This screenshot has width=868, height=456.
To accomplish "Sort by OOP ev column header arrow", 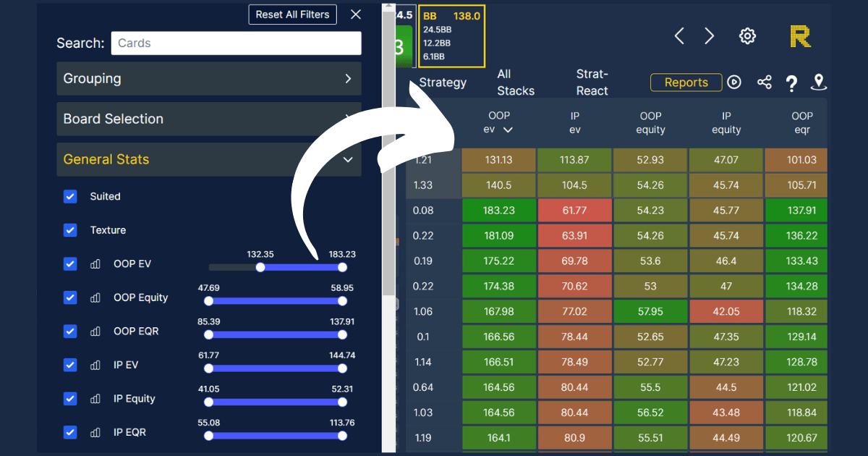I will (508, 130).
